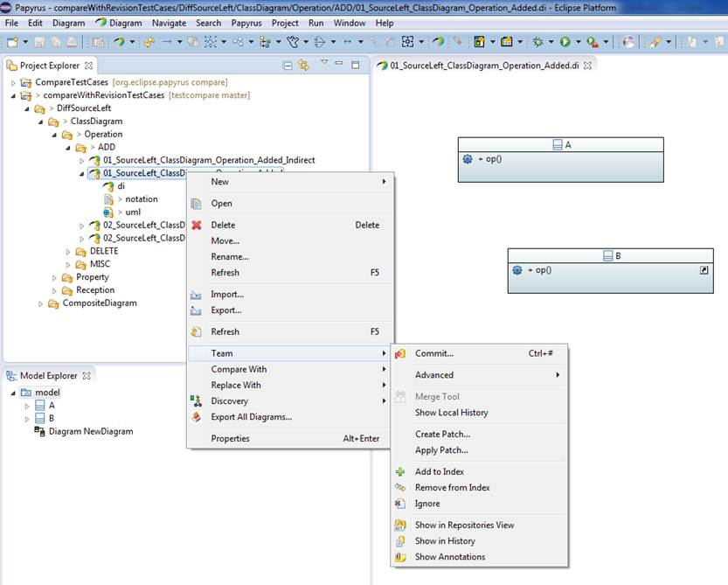Switch to the Model Explorer tab
Image resolution: width=728 pixels, height=585 pixels.
(x=48, y=375)
